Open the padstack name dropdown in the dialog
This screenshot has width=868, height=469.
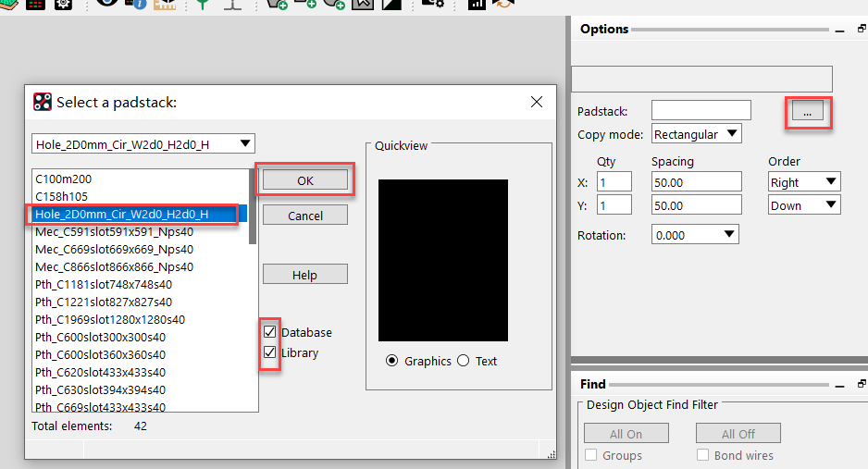click(244, 143)
